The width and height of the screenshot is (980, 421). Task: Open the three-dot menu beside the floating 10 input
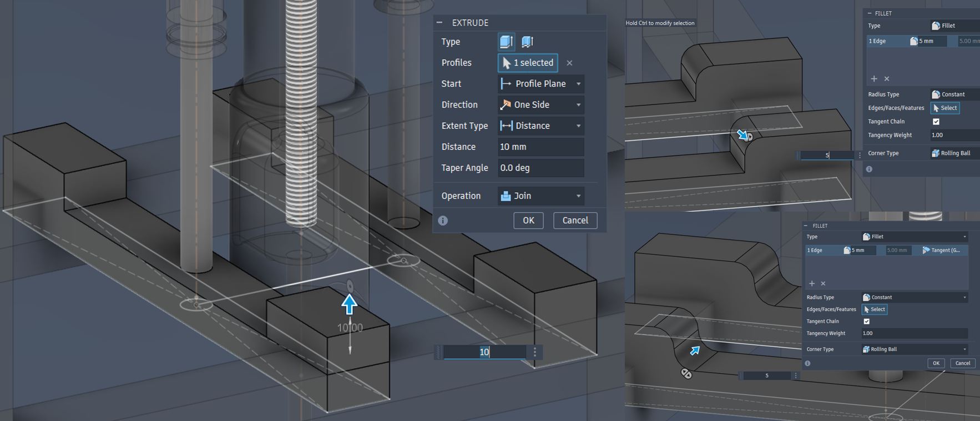tap(535, 352)
